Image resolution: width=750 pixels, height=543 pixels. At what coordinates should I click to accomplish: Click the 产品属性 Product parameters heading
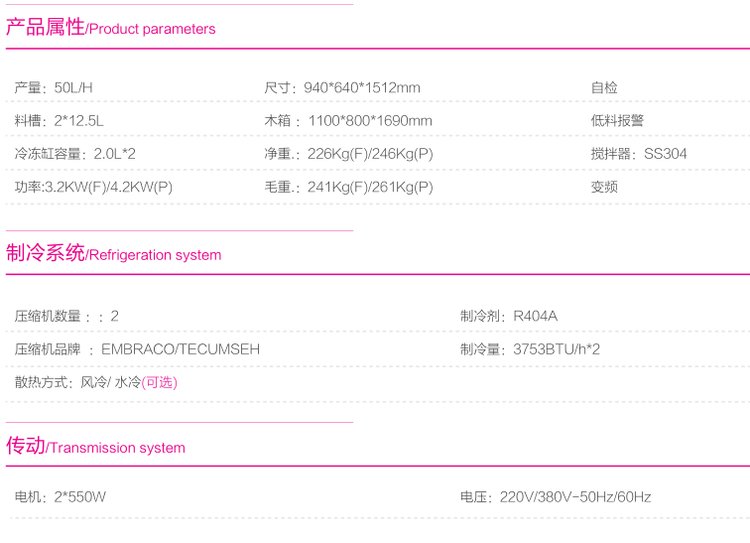pyautogui.click(x=111, y=28)
